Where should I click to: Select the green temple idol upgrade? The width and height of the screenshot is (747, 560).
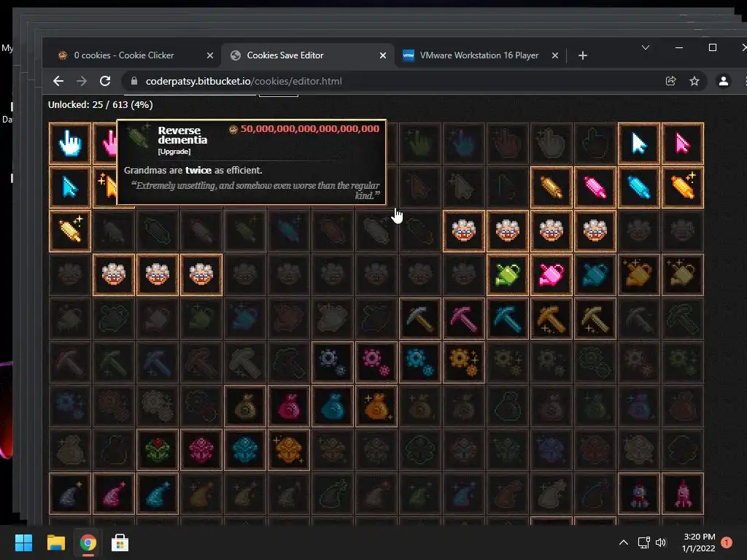click(x=158, y=450)
